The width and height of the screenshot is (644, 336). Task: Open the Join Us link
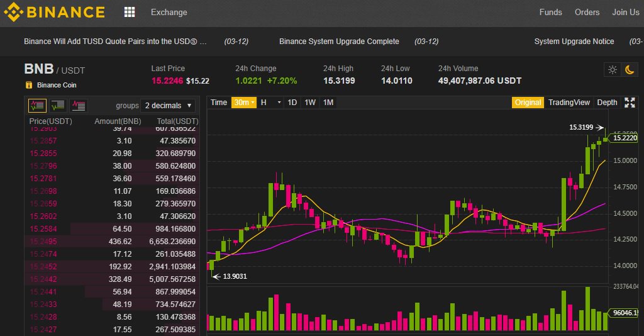pyautogui.click(x=626, y=13)
